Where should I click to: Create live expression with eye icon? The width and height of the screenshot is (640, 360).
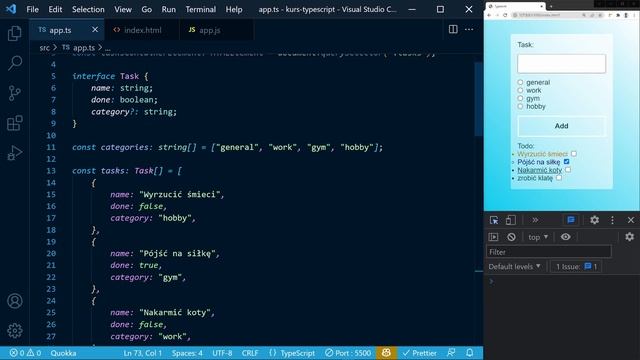coord(565,237)
